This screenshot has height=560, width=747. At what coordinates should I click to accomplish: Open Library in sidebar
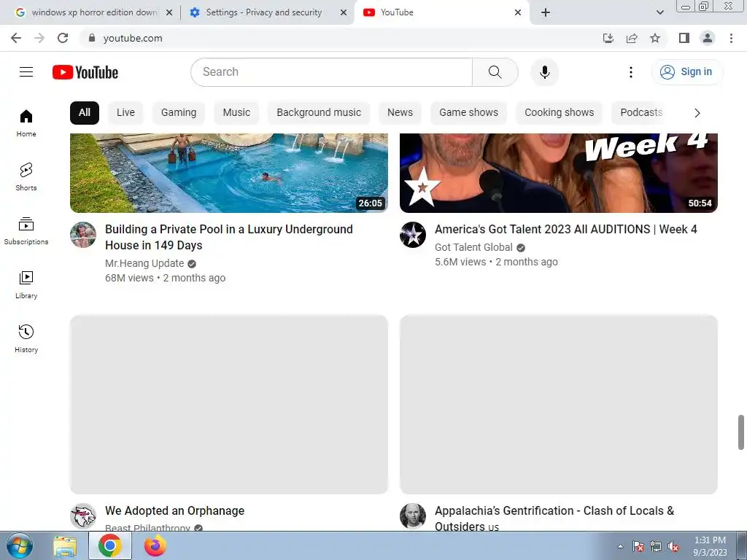26,284
